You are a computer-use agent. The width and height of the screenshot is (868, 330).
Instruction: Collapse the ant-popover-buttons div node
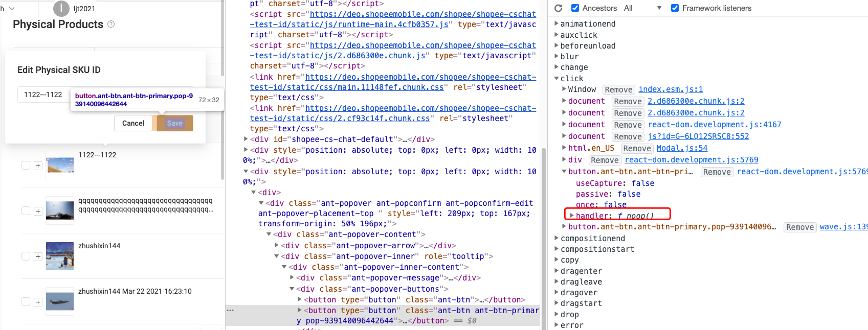[292, 289]
